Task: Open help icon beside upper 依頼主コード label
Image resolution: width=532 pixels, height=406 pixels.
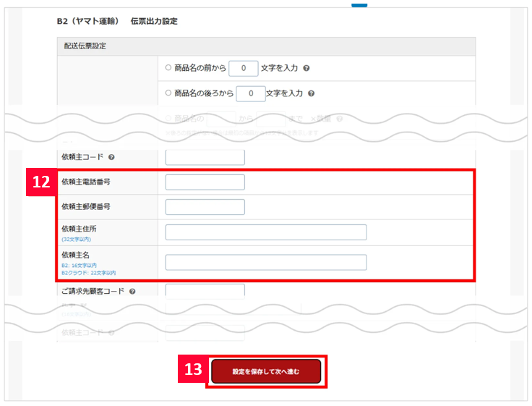Action: 111,157
